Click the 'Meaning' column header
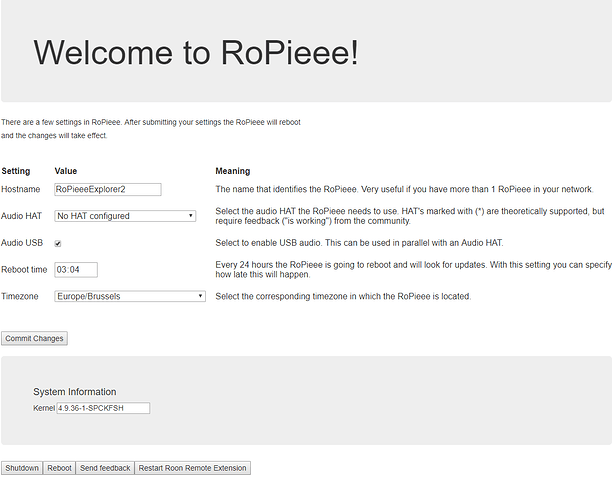Screen dimensions: 612x499 233,171
